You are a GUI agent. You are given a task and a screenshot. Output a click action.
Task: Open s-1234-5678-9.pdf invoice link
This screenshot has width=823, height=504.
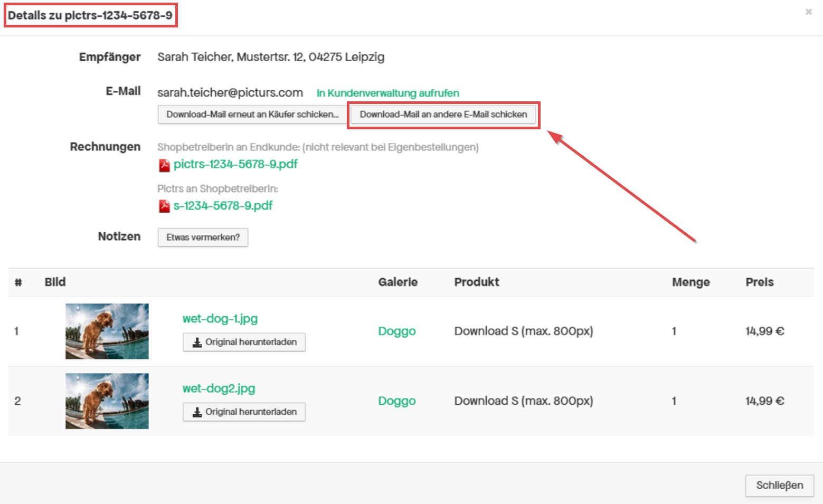pos(223,206)
